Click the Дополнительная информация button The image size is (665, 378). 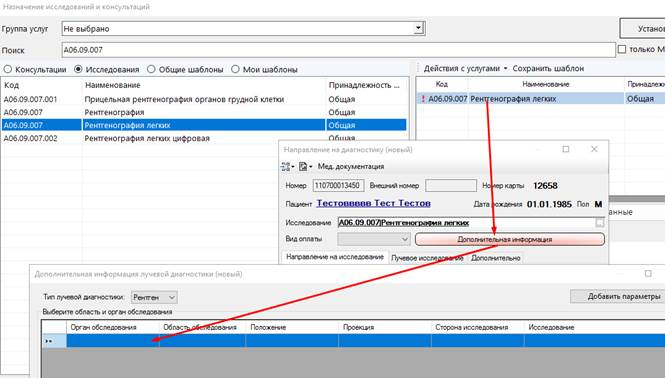click(510, 239)
